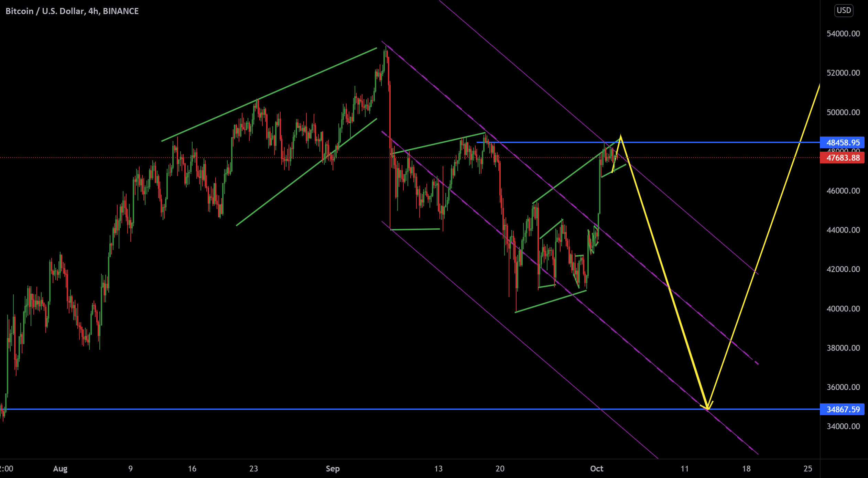The image size is (868, 478).
Task: Click the 25 date label on time axis
Action: (808, 469)
